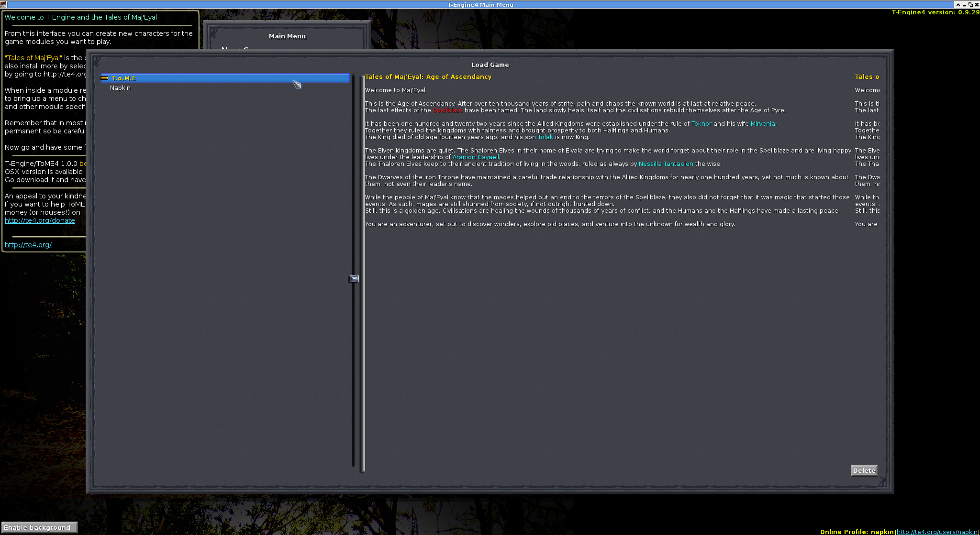Click the Delete button in Load Game
The width and height of the screenshot is (980, 535).
(864, 470)
